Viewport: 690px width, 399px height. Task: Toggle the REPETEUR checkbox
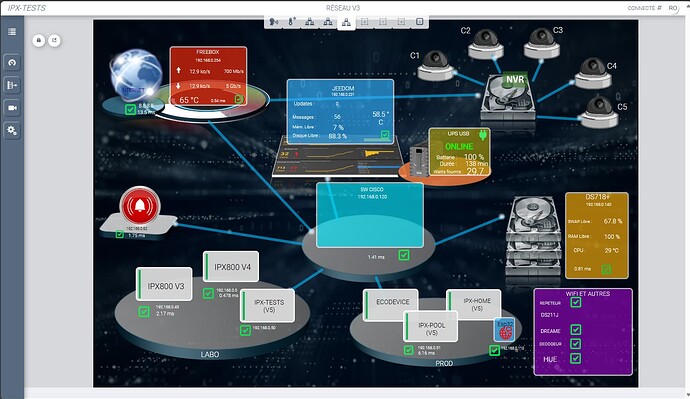pos(576,302)
